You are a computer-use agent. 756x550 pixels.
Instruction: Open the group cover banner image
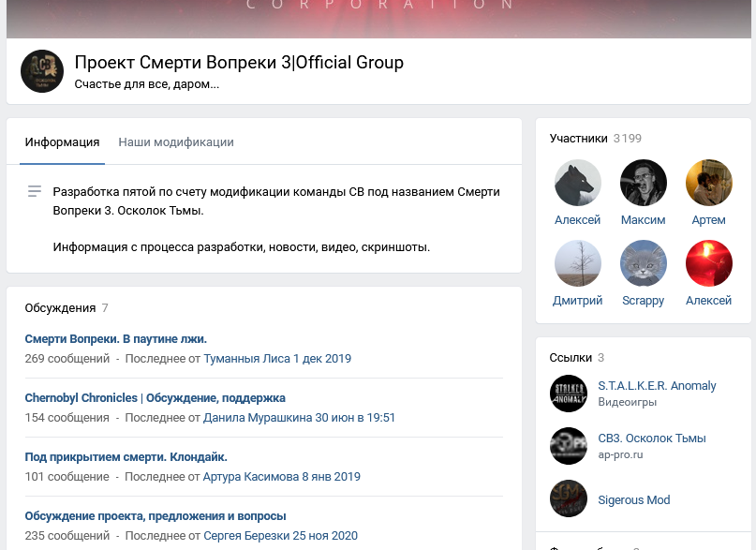pos(378,19)
